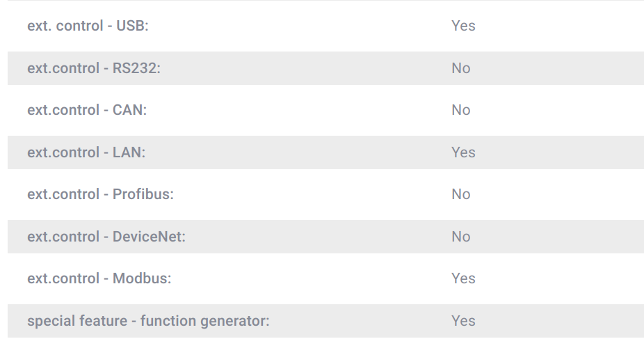Click the Yes value for function generator
This screenshot has height=339, width=644.
pyautogui.click(x=463, y=321)
